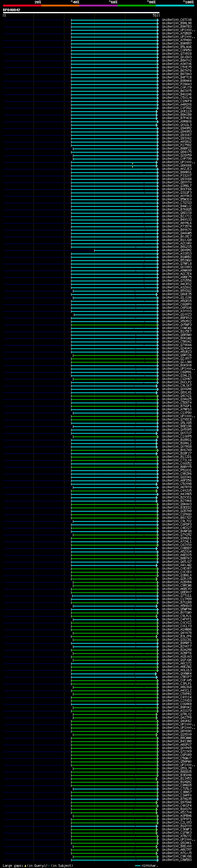Select hit UniRef100_Q01GL3
This screenshot has width=197, height=868.
point(176,125)
